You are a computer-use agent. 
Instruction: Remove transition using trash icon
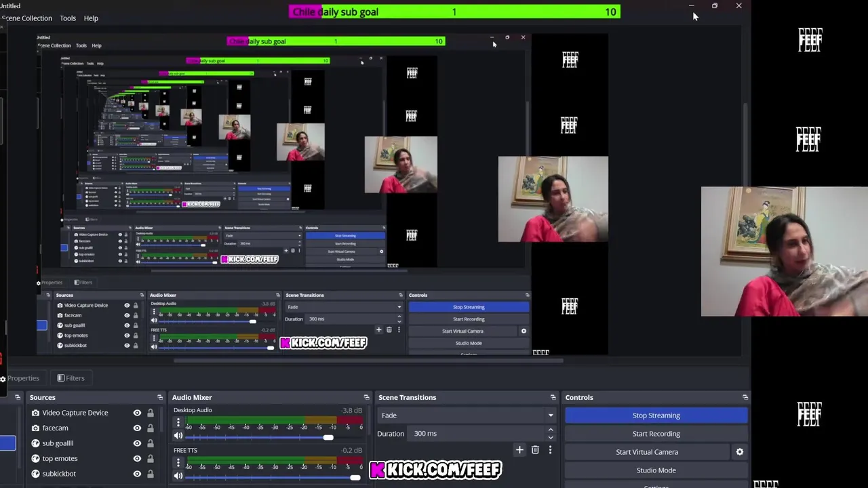[535, 449]
